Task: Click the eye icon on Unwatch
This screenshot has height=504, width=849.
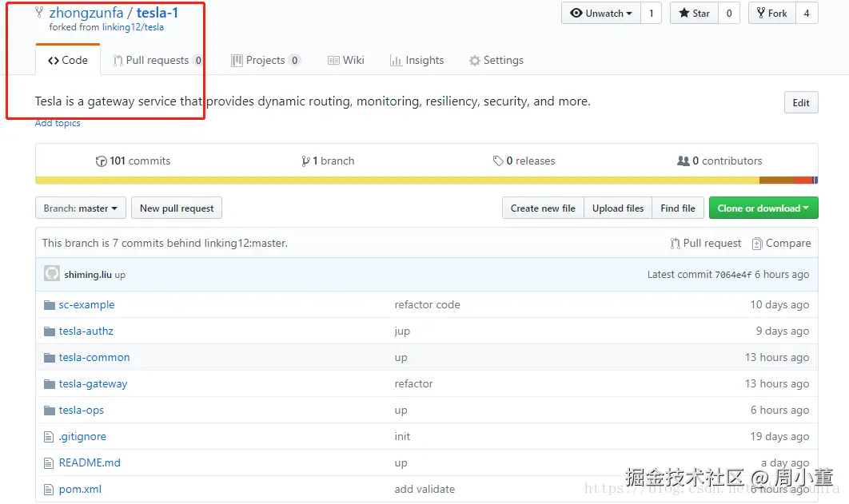Action: click(x=576, y=13)
